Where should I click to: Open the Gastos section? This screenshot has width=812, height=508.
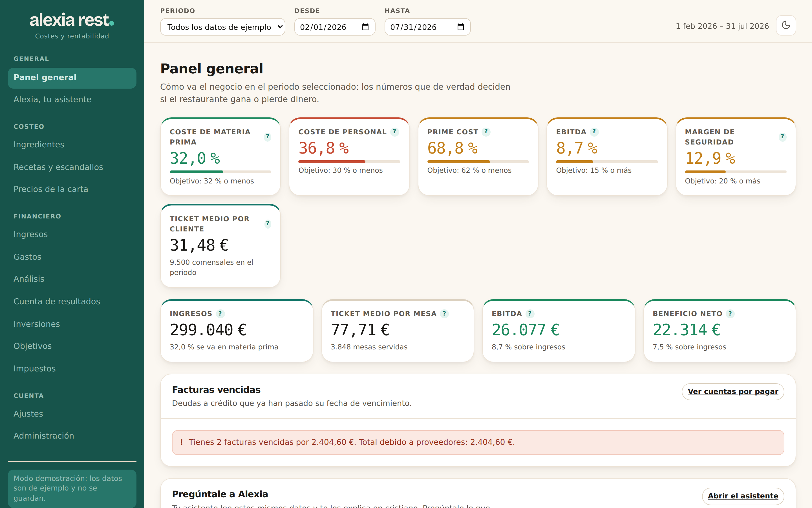(72, 257)
